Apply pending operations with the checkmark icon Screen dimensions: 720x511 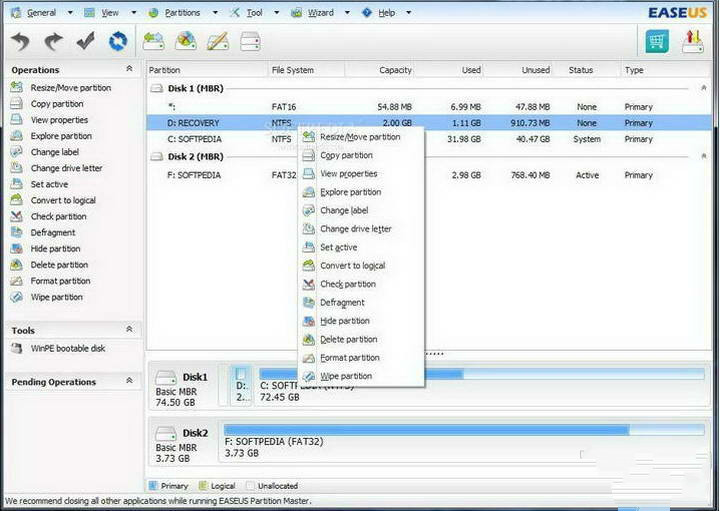click(x=86, y=41)
